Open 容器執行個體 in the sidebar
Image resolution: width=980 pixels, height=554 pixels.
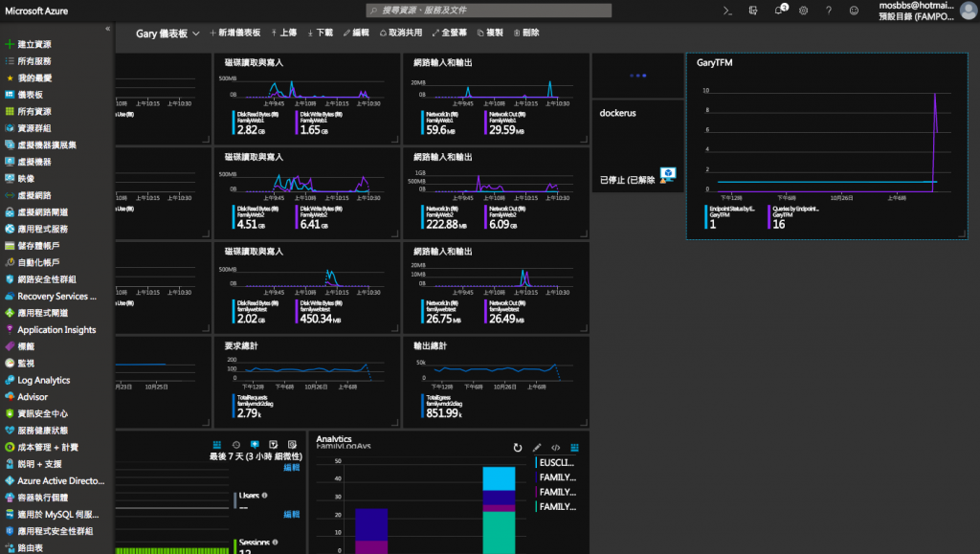[x=42, y=498]
